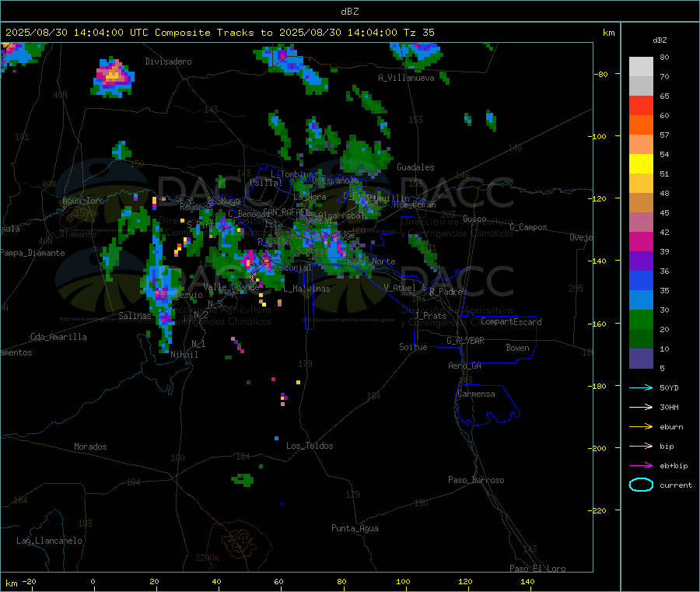This screenshot has height=592, width=700.
Task: Click the lightest gray 70-80 dBZ swatch
Action: 641,67
